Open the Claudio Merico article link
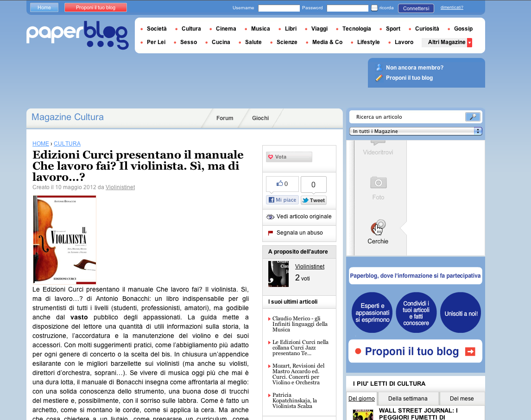 click(300, 324)
